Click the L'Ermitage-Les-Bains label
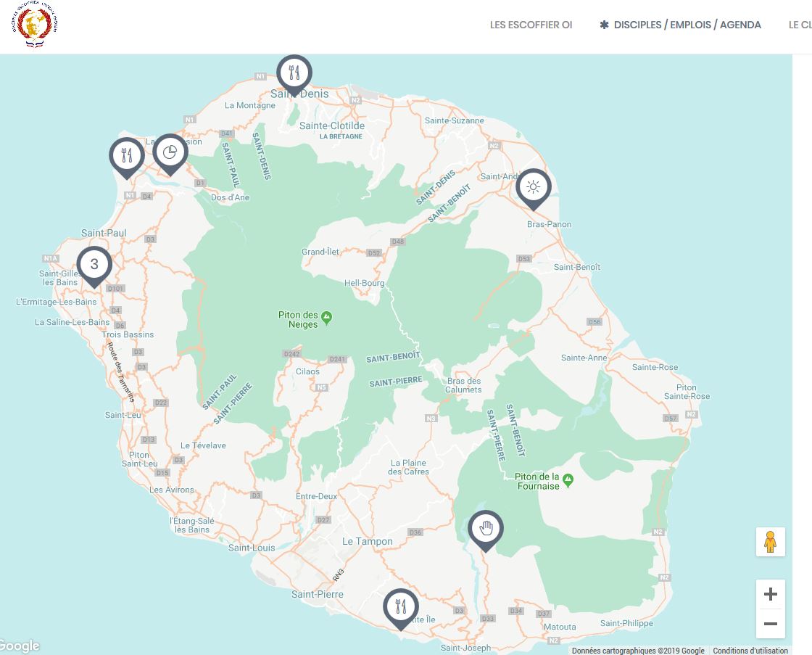Viewport: 812px width, 655px height. point(57,302)
